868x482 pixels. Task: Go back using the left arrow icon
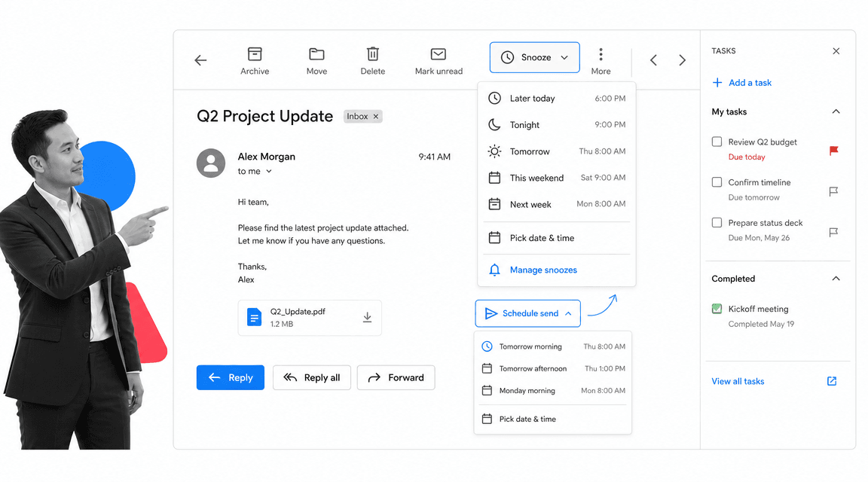tap(200, 60)
